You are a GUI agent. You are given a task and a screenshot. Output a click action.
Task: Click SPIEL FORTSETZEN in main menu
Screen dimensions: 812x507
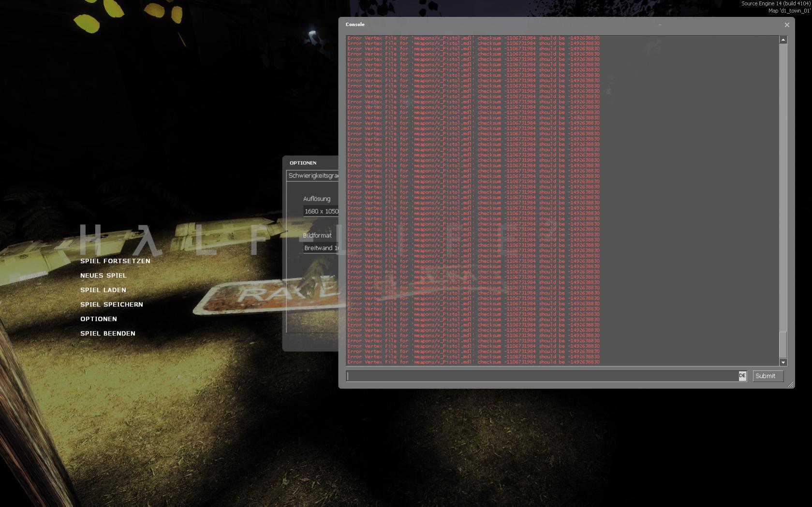tap(115, 261)
